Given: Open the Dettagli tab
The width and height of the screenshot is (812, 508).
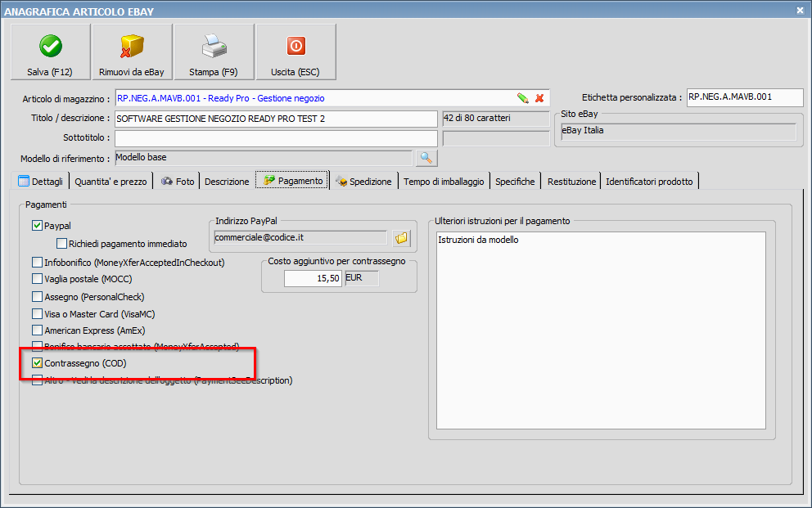Looking at the screenshot, I should coord(40,181).
